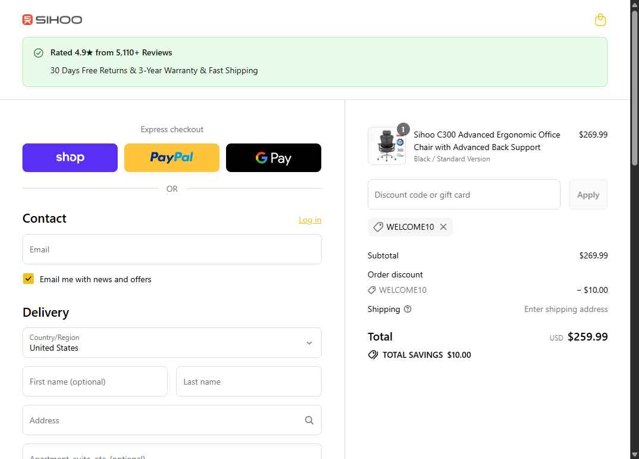Click the Total Savings tag icon
Viewport: 639px width, 459px height.
coord(373,355)
